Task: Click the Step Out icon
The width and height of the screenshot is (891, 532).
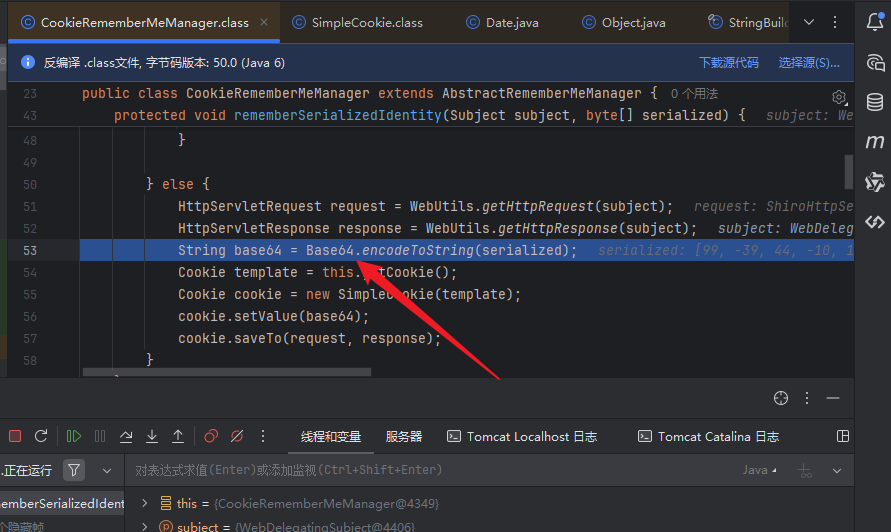Action: click(178, 436)
